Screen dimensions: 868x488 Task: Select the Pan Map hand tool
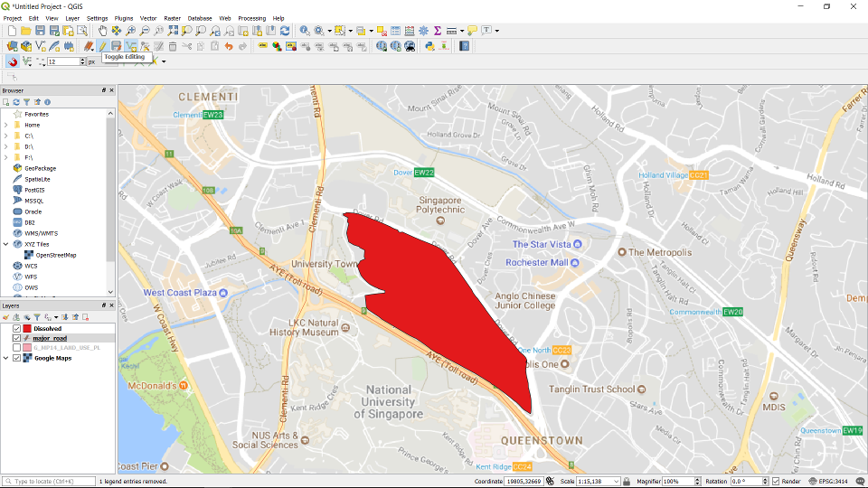[x=102, y=31]
